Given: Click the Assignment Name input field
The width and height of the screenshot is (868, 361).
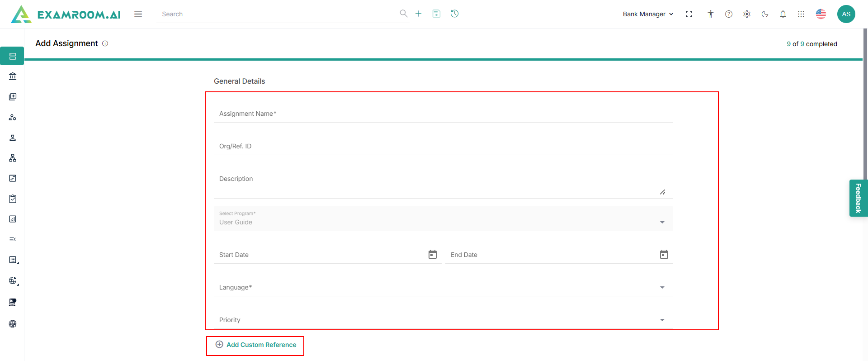Looking at the screenshot, I should (443, 114).
